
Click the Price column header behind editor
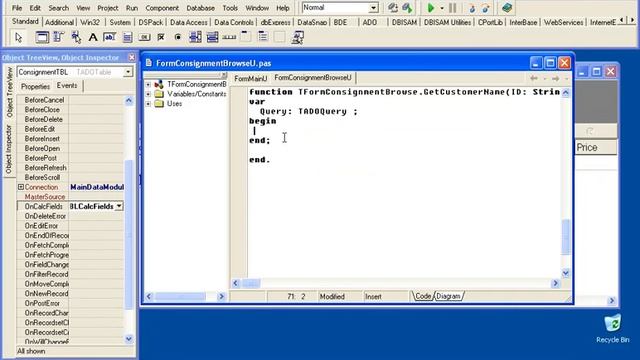tap(596, 147)
